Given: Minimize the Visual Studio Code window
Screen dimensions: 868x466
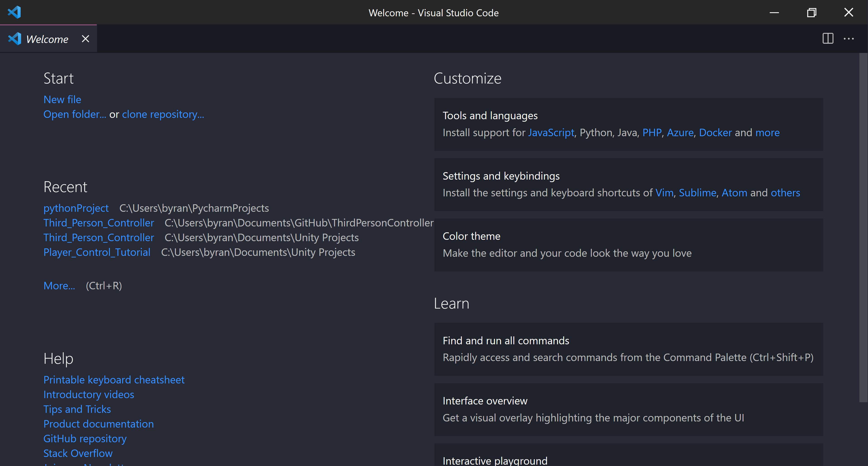Looking at the screenshot, I should 774,12.
